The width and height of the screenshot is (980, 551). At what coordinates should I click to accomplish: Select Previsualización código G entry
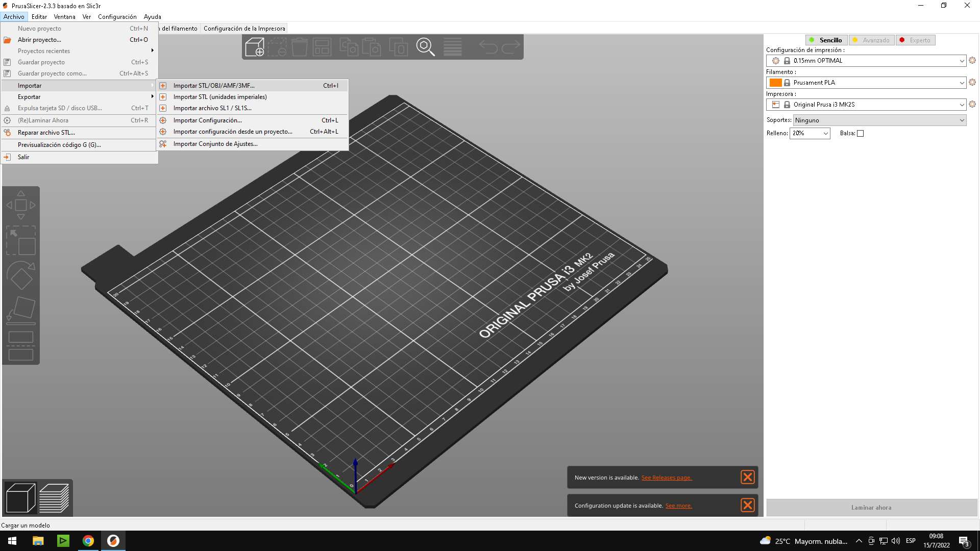point(79,145)
